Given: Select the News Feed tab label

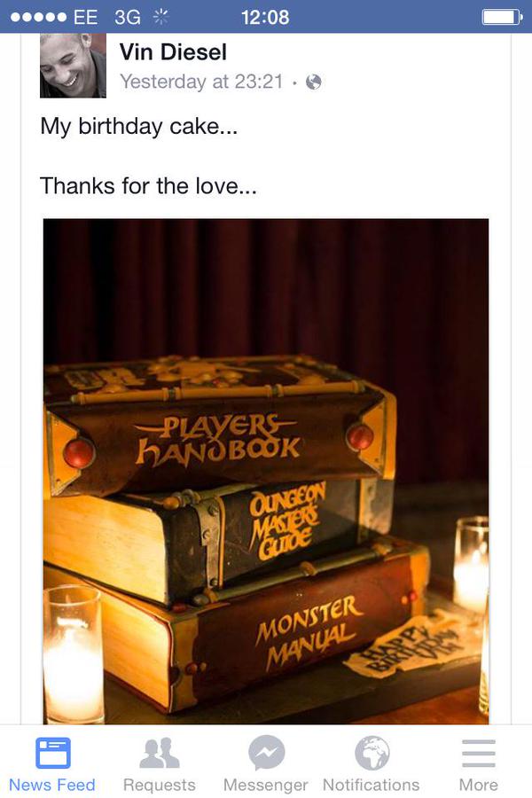Looking at the screenshot, I should 52,785.
